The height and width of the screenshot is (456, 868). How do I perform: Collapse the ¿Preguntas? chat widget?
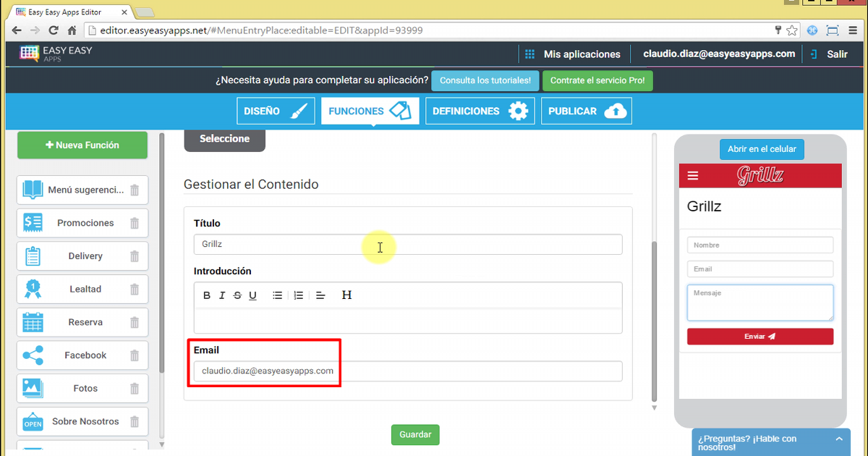(838, 439)
